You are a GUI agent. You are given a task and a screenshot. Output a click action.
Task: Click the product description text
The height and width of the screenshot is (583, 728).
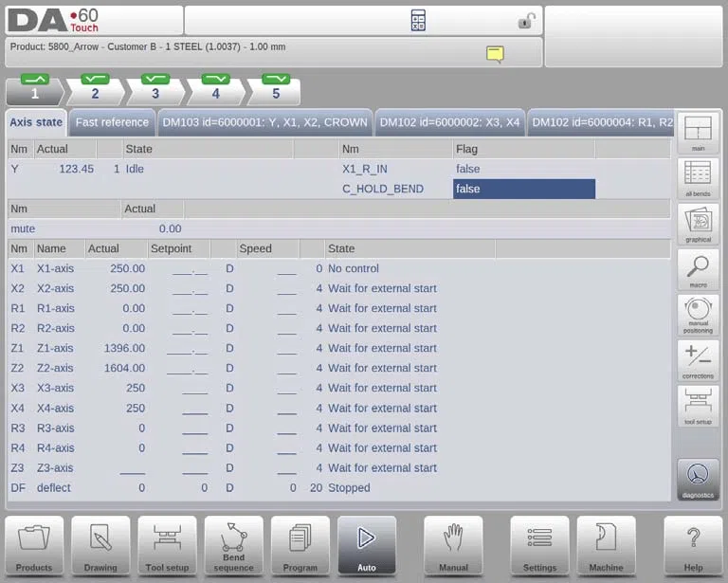click(x=148, y=46)
